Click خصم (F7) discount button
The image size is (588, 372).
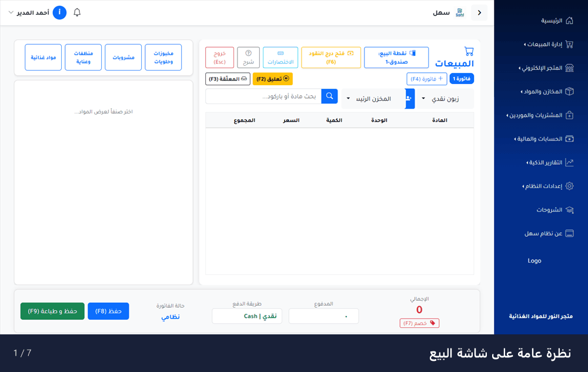click(419, 323)
